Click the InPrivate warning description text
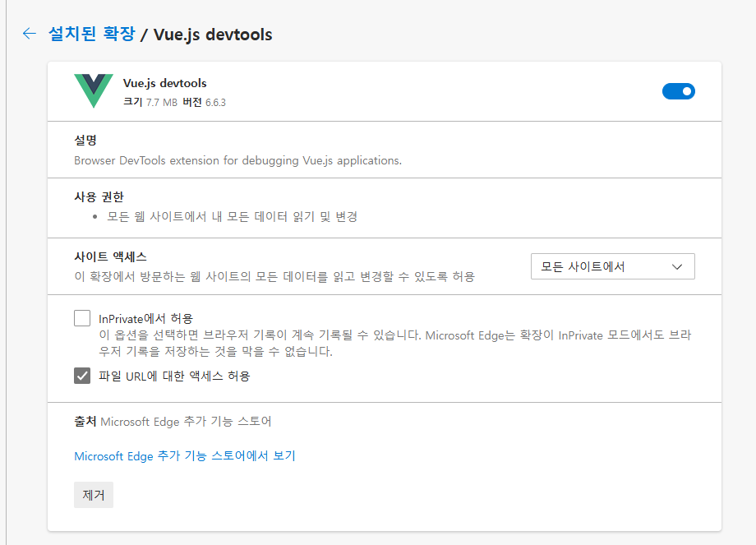Viewport: 756px width, 545px height. coord(395,343)
